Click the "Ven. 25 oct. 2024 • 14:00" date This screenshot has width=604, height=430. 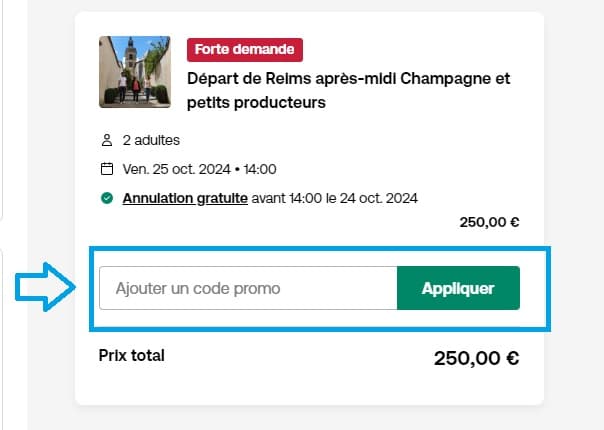199,169
